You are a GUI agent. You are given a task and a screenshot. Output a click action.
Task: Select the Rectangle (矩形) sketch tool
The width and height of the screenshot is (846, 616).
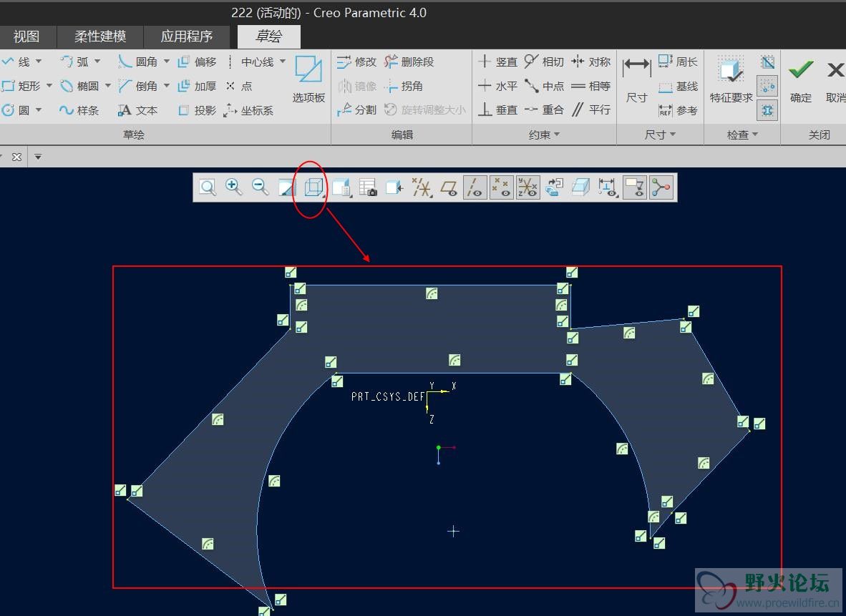point(21,86)
